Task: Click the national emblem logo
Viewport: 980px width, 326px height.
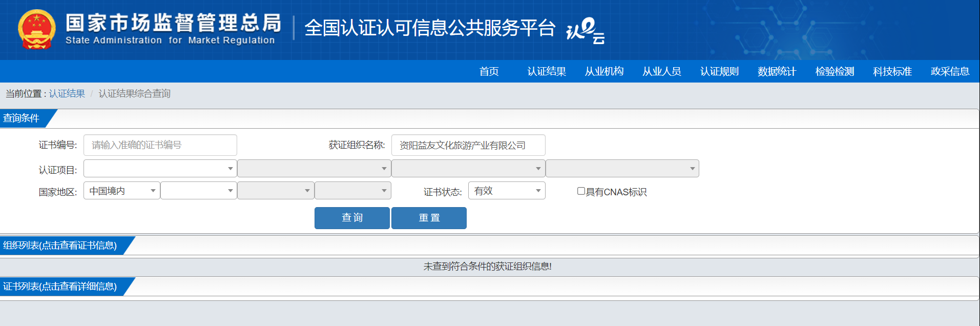Action: (36, 29)
